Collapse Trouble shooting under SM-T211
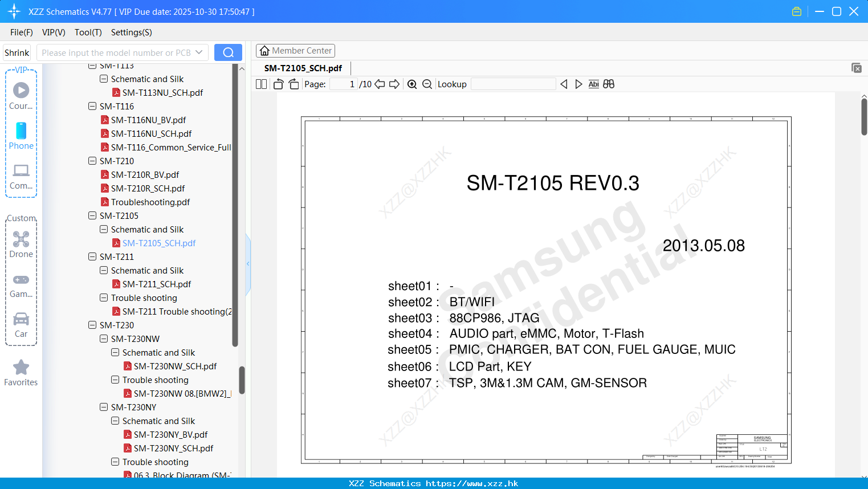Screen dimensions: 868x489 [x=104, y=298]
